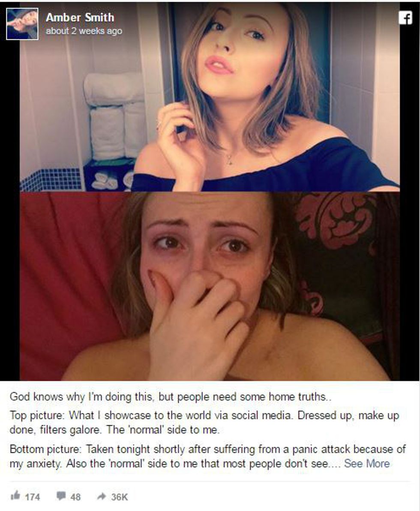Image resolution: width=420 pixels, height=511 pixels.
Task: Click the 'Bottom picture' paragraph text
Action: pyautogui.click(x=207, y=456)
